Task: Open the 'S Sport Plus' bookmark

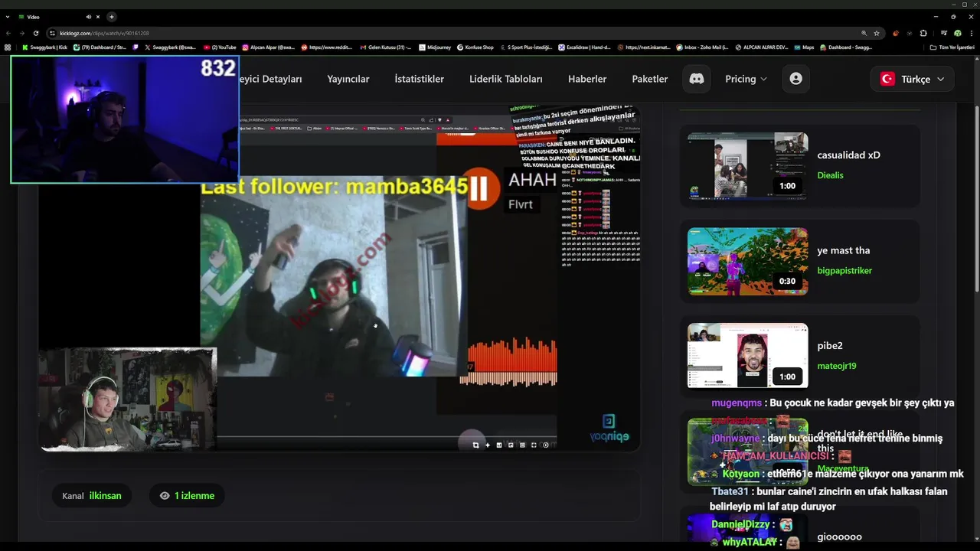Action: [x=525, y=47]
